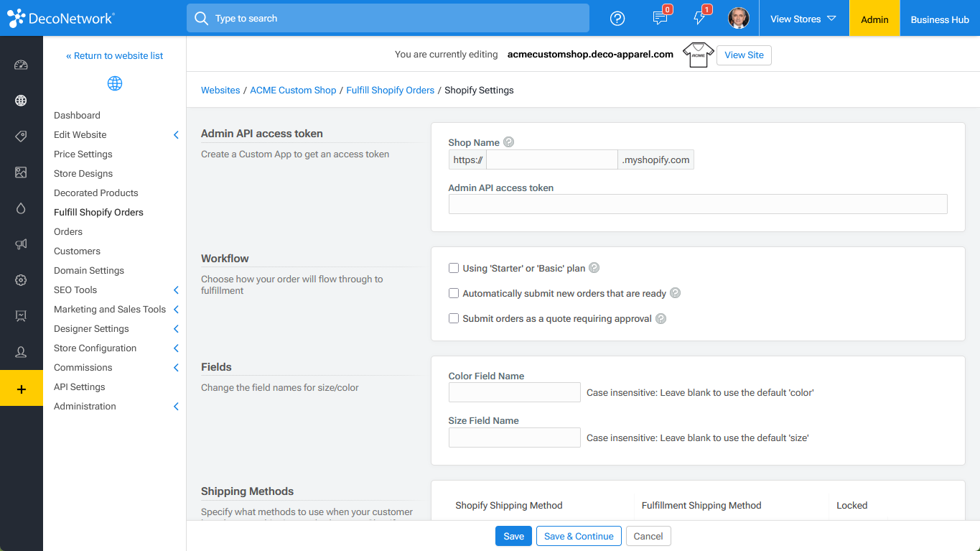Click the user avatar photo

tap(739, 19)
